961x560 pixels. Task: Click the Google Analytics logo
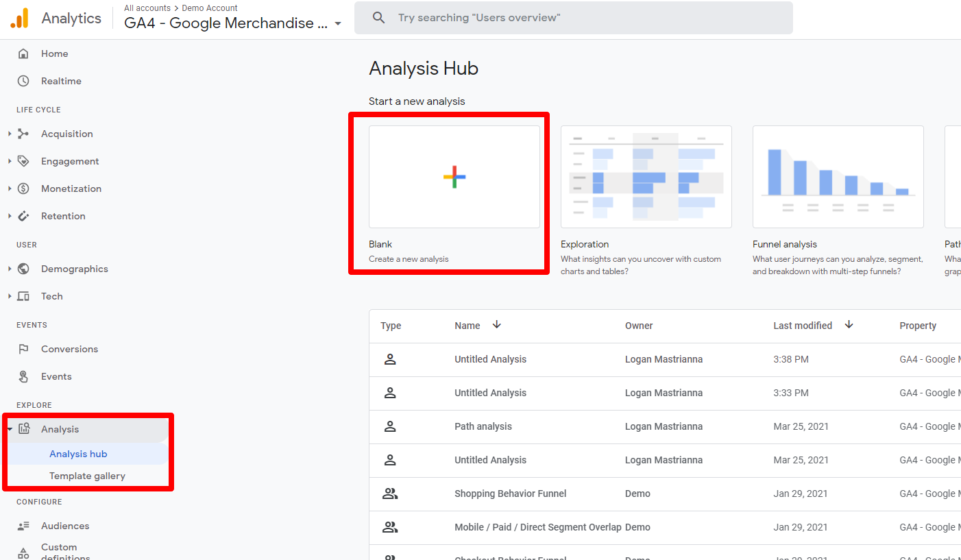pos(19,18)
